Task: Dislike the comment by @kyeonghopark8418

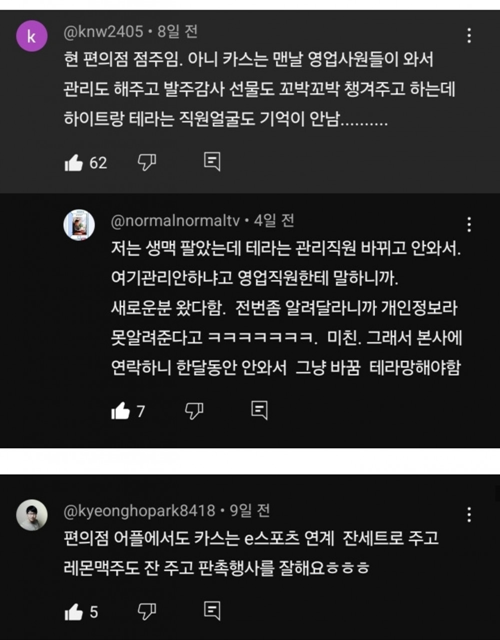Action: click(x=147, y=612)
